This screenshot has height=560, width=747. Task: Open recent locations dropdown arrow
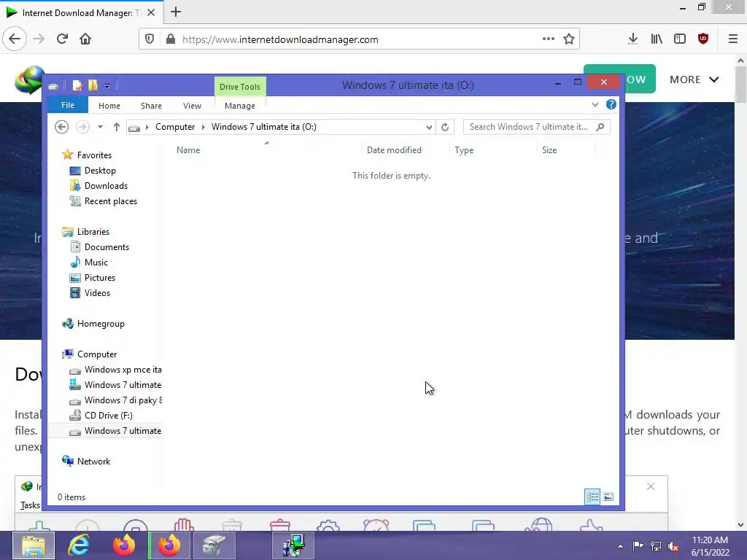(100, 127)
